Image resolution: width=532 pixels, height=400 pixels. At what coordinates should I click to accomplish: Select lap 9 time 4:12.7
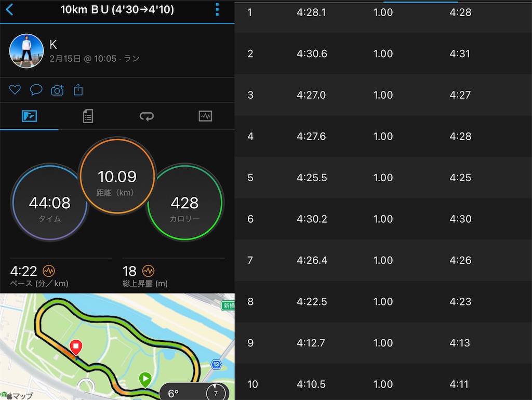pos(311,343)
